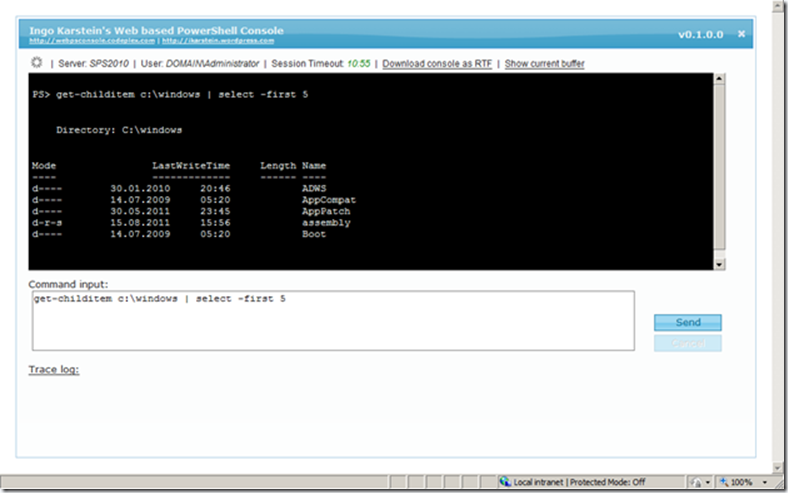Click the Protected Mode: Off status text
This screenshot has width=788, height=493.
607,482
